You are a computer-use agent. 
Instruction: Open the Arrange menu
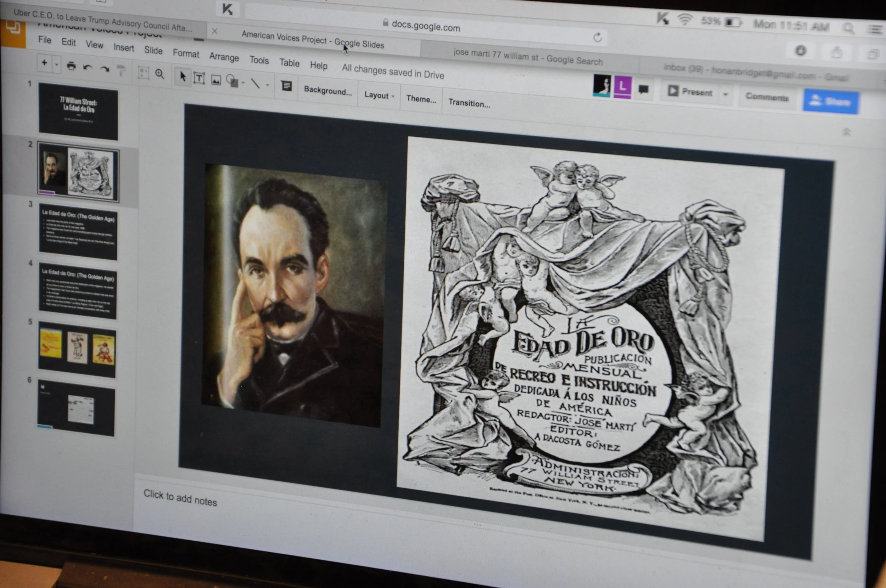pos(224,57)
